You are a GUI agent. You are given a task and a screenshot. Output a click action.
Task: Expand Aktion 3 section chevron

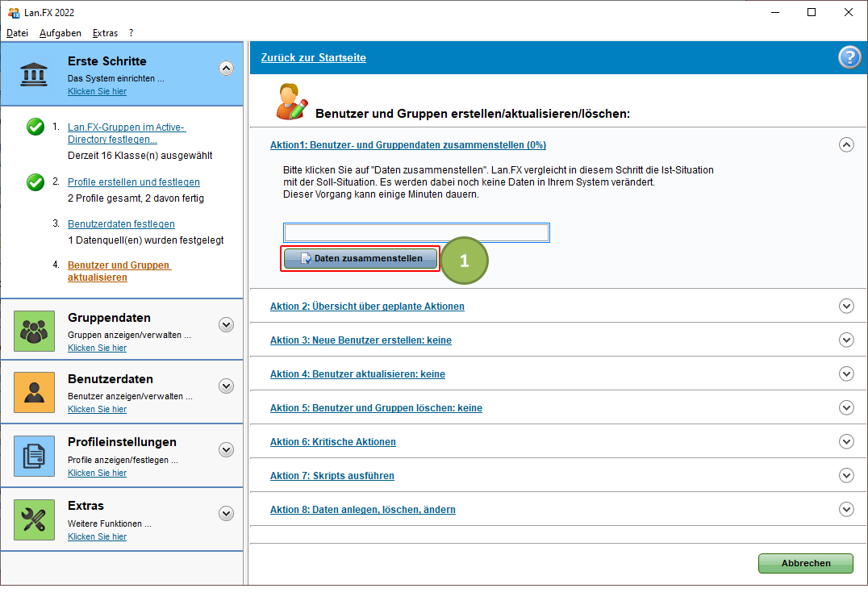pyautogui.click(x=846, y=340)
